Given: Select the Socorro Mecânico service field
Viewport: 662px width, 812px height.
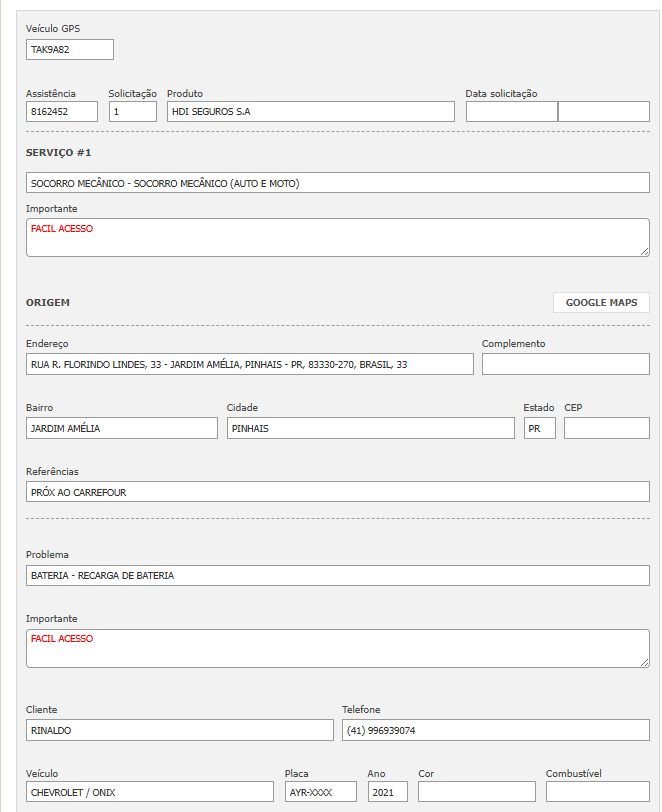Looking at the screenshot, I should [337, 183].
